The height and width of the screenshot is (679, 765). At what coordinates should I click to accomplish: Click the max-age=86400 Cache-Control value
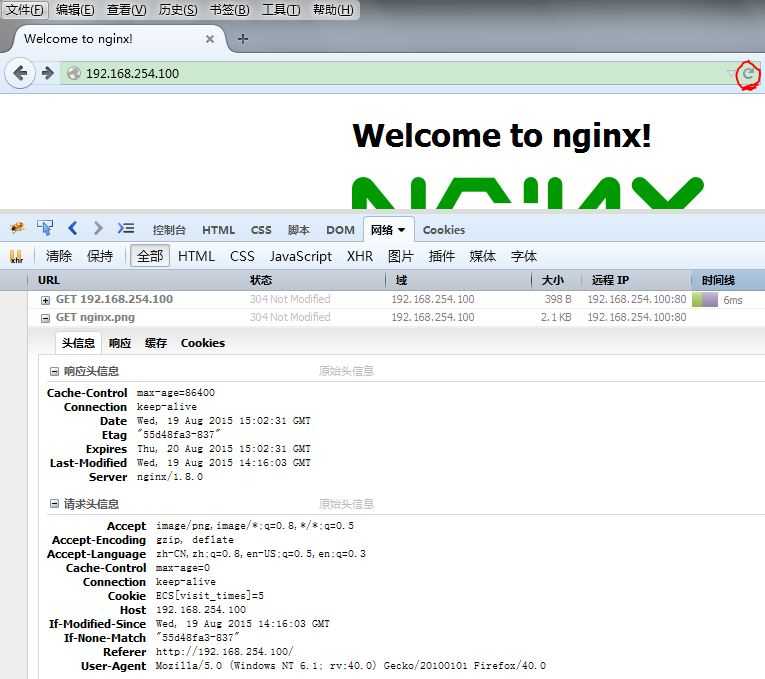(x=176, y=393)
